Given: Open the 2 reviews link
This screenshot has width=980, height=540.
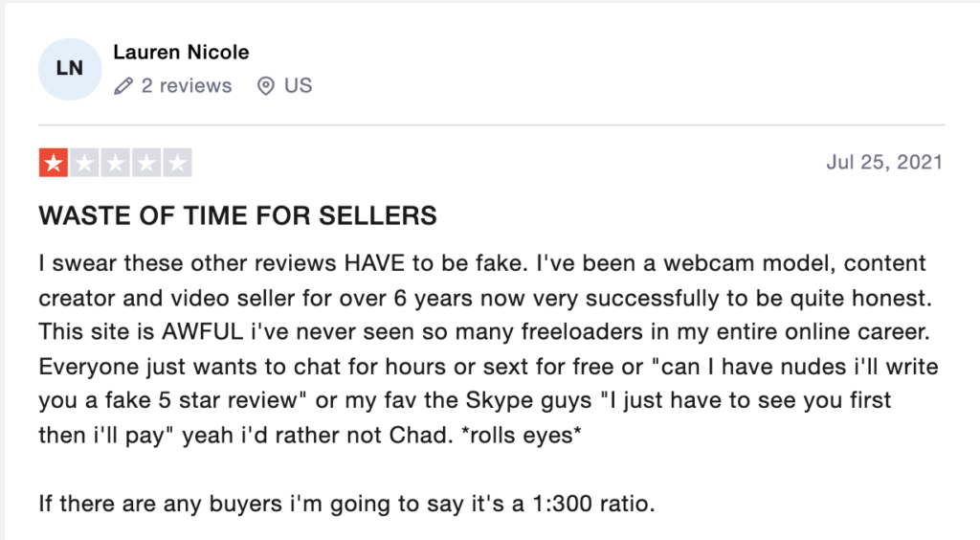Looking at the screenshot, I should coord(187,85).
